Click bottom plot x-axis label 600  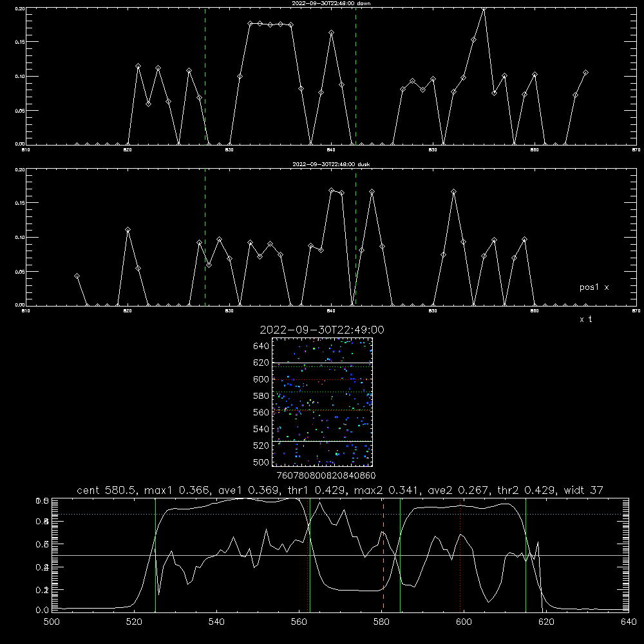tap(464, 622)
